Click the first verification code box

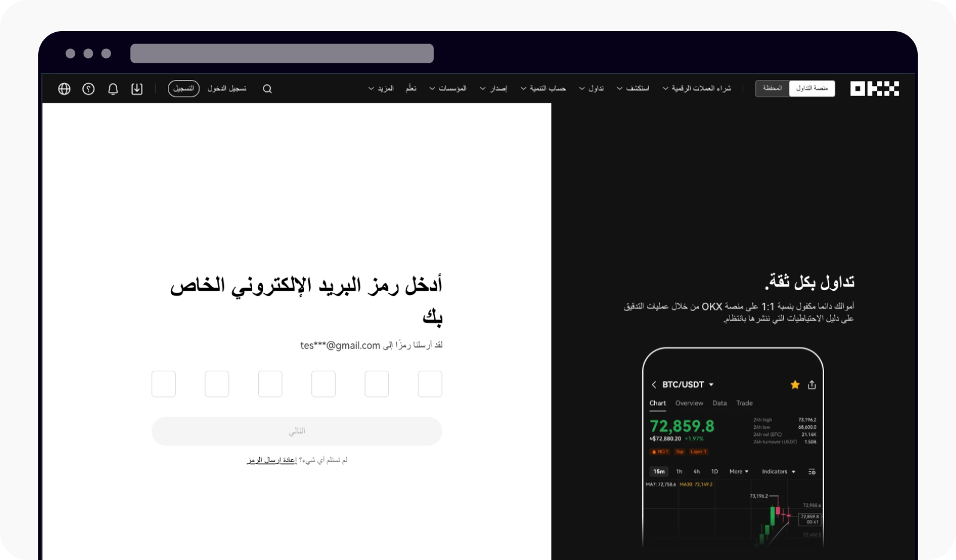click(x=163, y=384)
